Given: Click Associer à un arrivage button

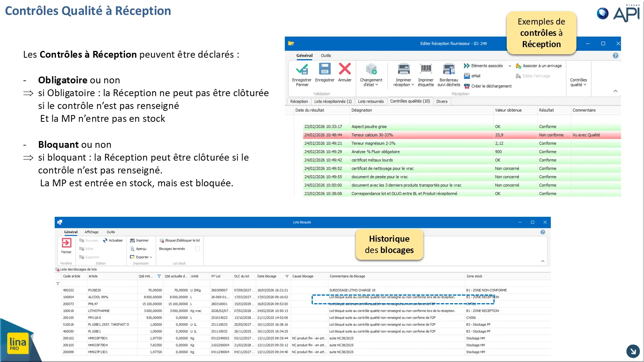Looking at the screenshot, I should [x=538, y=66].
